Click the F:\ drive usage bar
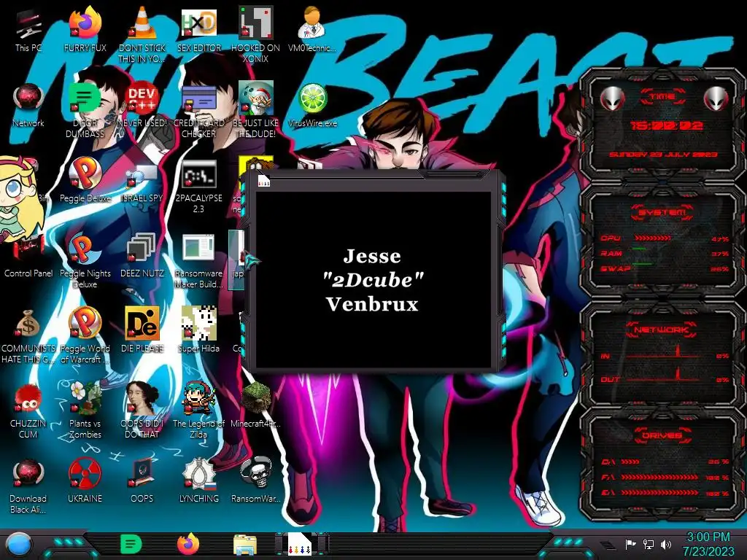Image resolution: width=747 pixels, height=560 pixels. click(659, 477)
